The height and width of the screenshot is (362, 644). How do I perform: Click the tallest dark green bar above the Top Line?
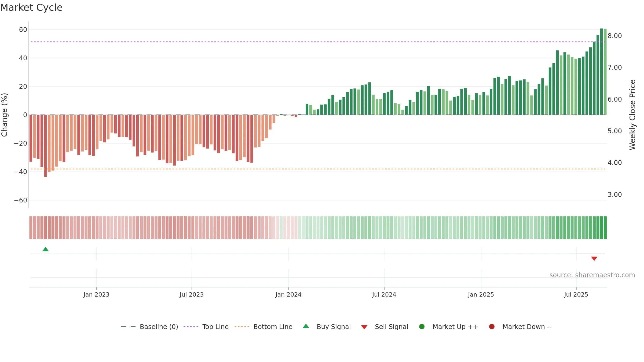point(602,72)
